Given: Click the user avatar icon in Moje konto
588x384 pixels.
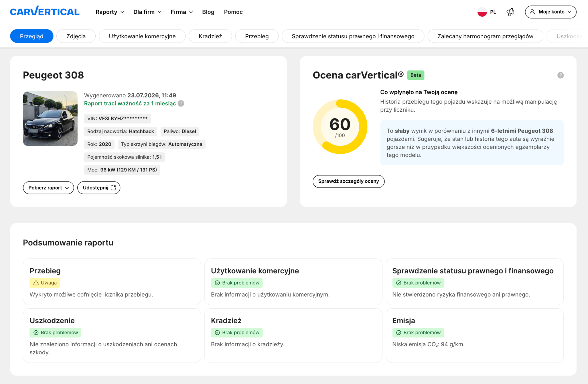Looking at the screenshot, I should (x=532, y=12).
